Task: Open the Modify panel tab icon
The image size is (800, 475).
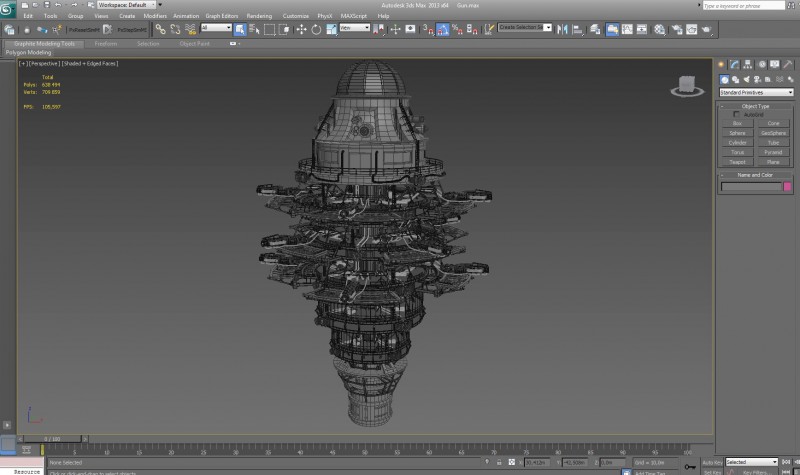Action: coord(733,65)
